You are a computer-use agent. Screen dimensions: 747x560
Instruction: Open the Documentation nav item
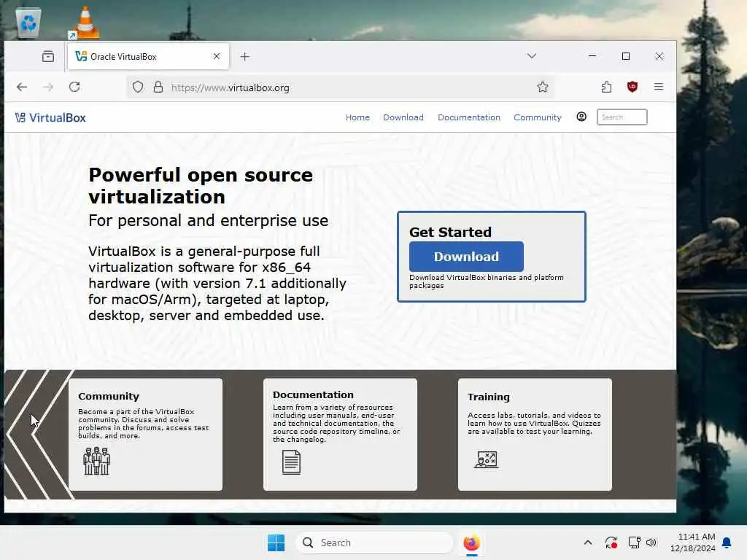(469, 117)
